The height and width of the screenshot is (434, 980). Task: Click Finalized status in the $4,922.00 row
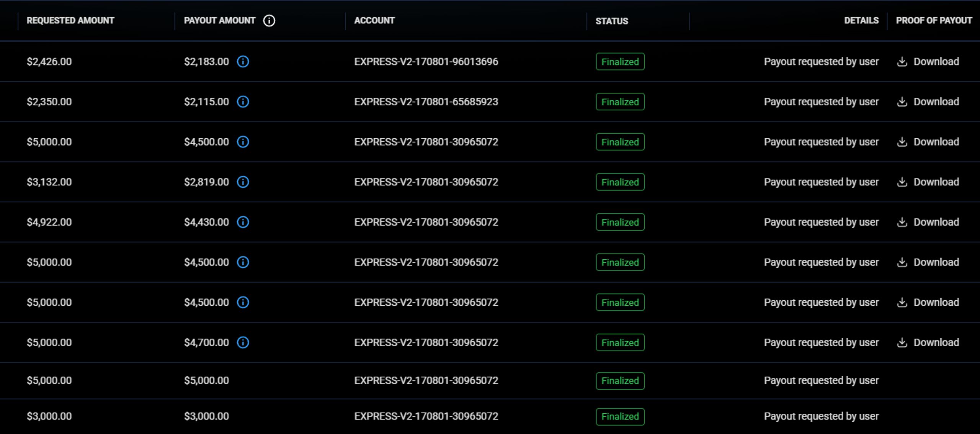(620, 222)
